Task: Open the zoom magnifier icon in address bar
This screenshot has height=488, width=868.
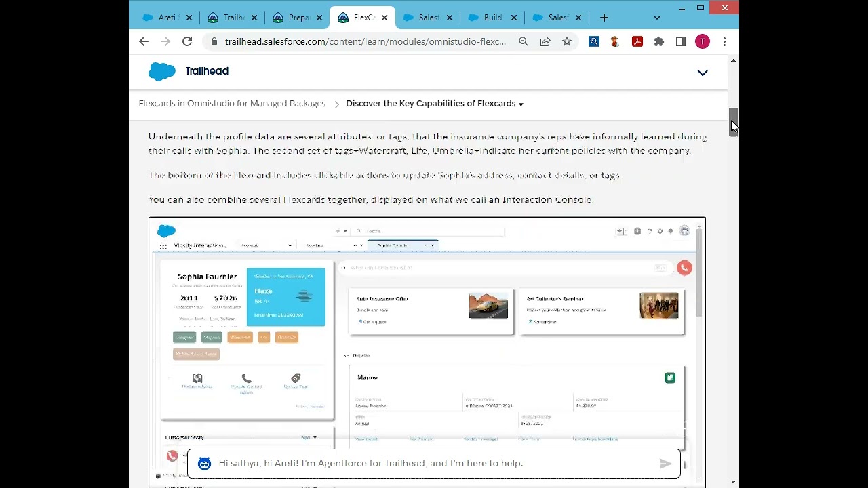Action: [524, 42]
